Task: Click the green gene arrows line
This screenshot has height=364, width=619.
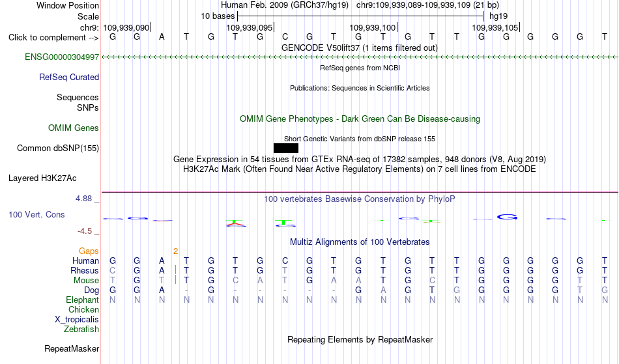Action: pyautogui.click(x=360, y=57)
